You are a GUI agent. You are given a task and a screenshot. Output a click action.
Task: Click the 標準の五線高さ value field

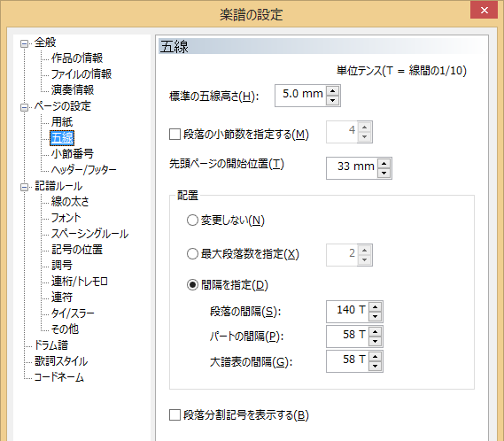click(x=301, y=96)
